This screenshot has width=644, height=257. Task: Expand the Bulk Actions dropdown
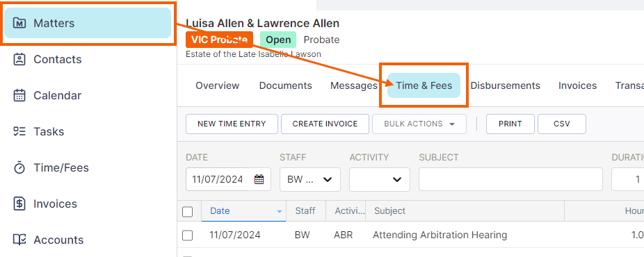point(419,124)
